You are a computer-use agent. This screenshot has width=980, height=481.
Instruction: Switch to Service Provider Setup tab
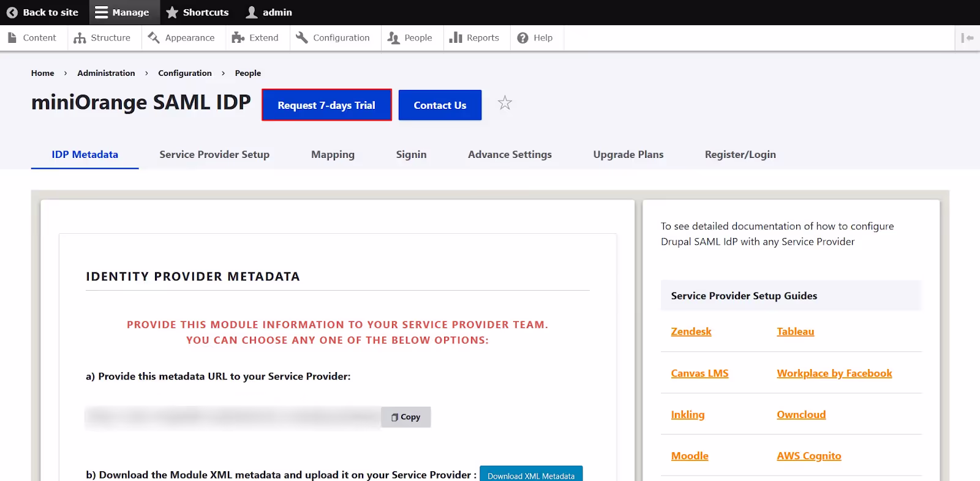[x=214, y=155]
